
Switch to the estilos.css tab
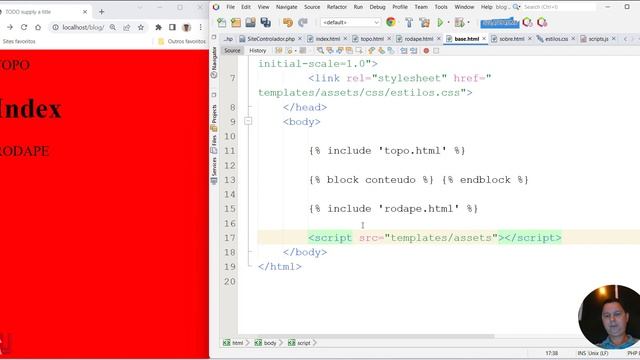[x=556, y=39]
